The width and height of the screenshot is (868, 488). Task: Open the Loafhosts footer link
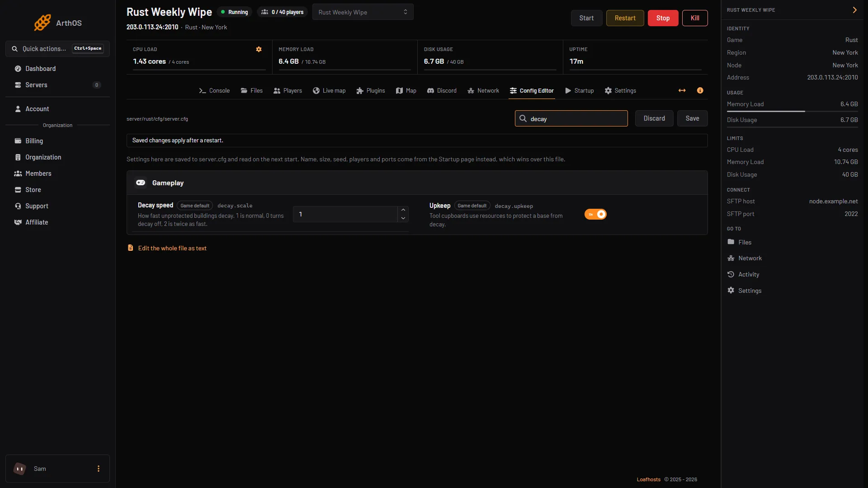(x=648, y=479)
